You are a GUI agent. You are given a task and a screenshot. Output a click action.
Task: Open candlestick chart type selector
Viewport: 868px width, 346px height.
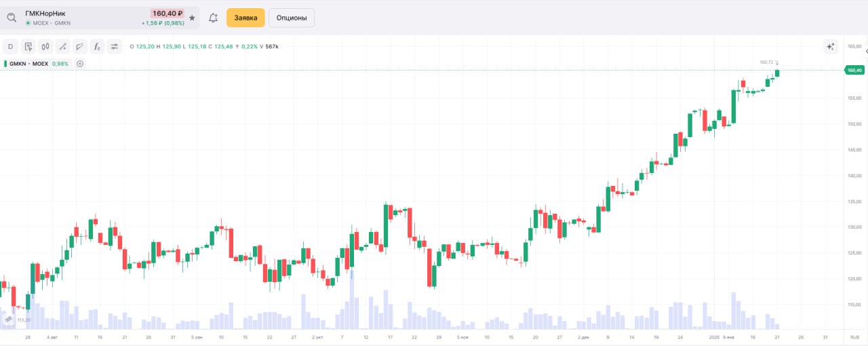click(x=45, y=46)
